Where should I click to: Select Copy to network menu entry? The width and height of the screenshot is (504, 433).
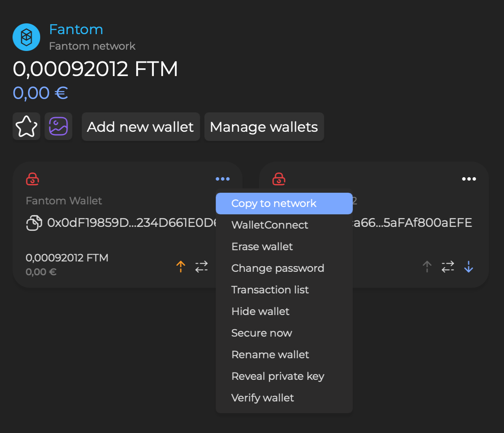click(284, 204)
